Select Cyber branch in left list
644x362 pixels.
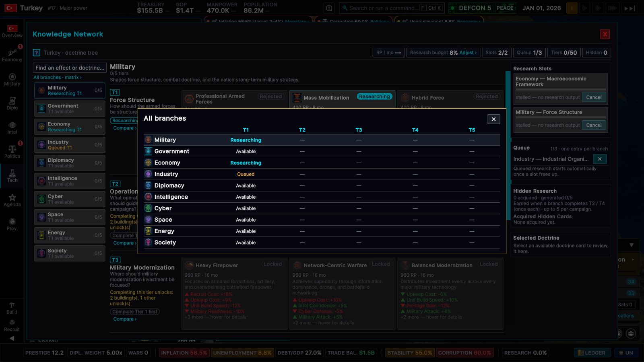[x=70, y=199]
